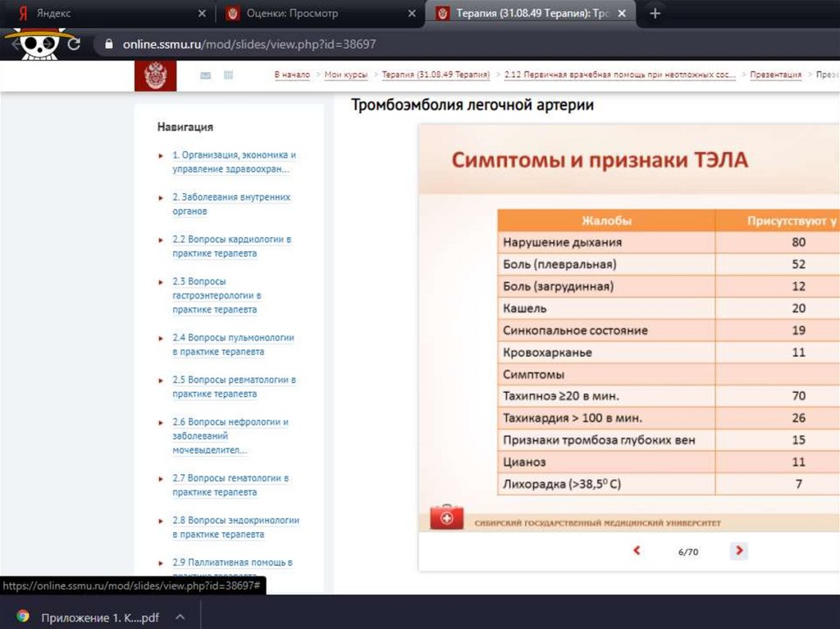Open 2.5 Вопросы ревматологии link
Screen dimensions: 840x629
(x=234, y=386)
